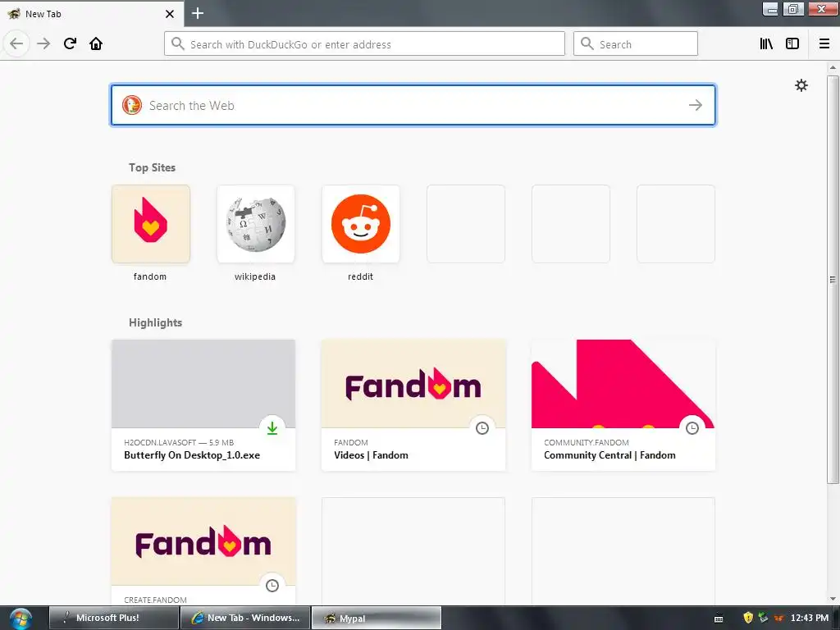This screenshot has width=840, height=630.
Task: Click the history clock icon on Community Central card
Action: [692, 428]
